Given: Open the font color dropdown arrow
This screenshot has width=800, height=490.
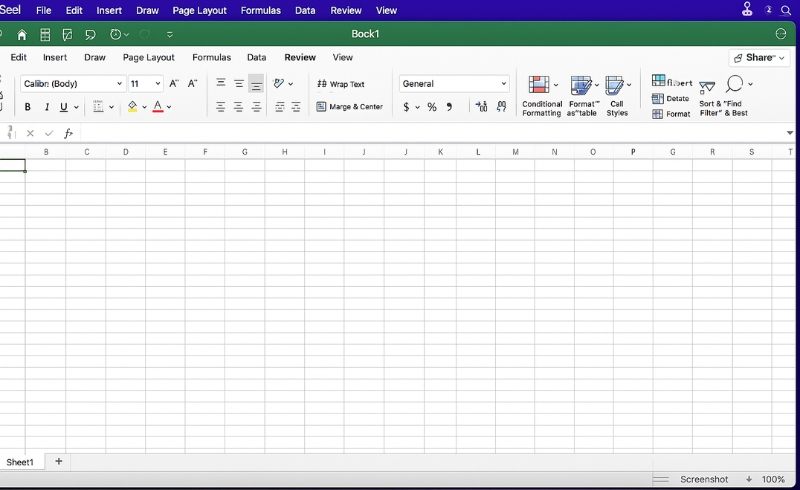Looking at the screenshot, I should point(169,107).
